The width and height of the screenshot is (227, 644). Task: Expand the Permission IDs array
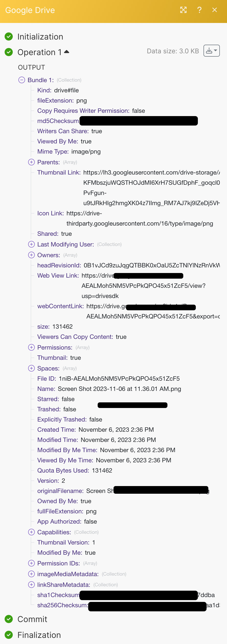pyautogui.click(x=31, y=563)
